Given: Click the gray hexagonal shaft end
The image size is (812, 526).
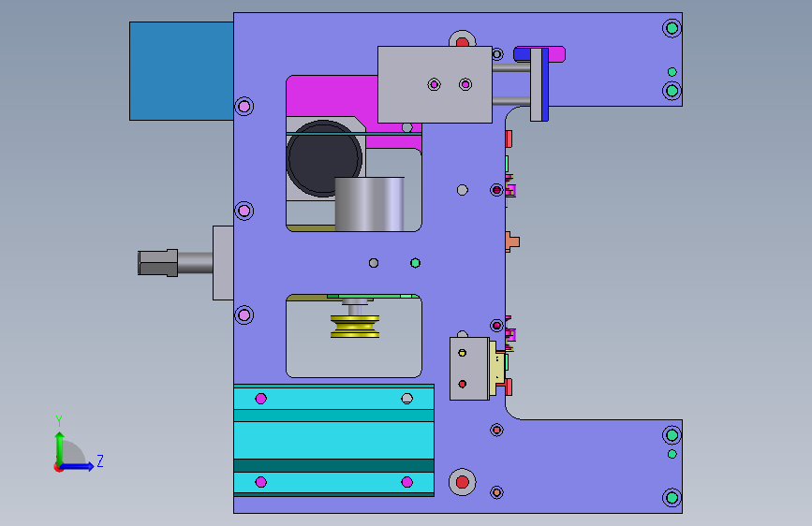Looking at the screenshot, I should point(158,263).
